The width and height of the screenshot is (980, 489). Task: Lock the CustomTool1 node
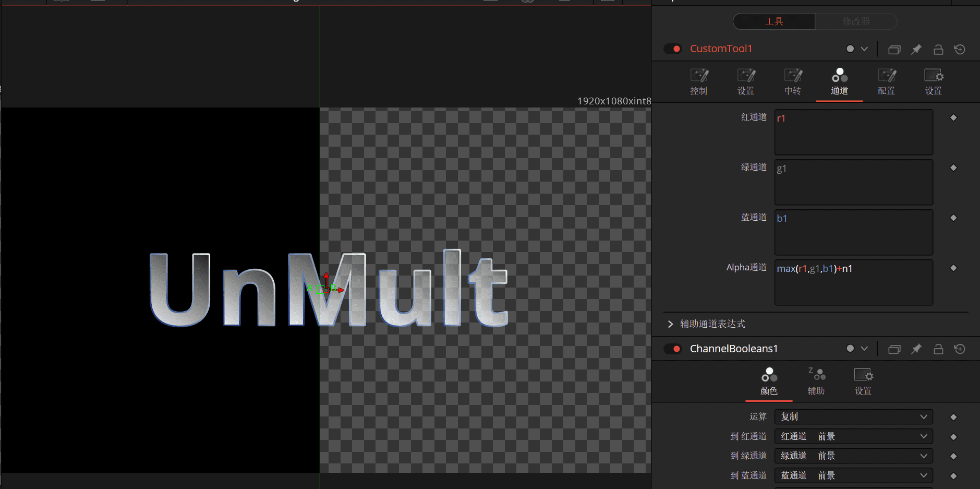pos(938,49)
